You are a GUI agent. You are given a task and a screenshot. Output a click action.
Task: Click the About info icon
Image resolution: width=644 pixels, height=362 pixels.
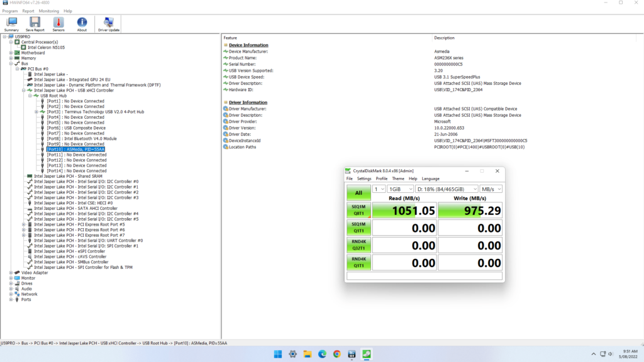click(x=82, y=24)
